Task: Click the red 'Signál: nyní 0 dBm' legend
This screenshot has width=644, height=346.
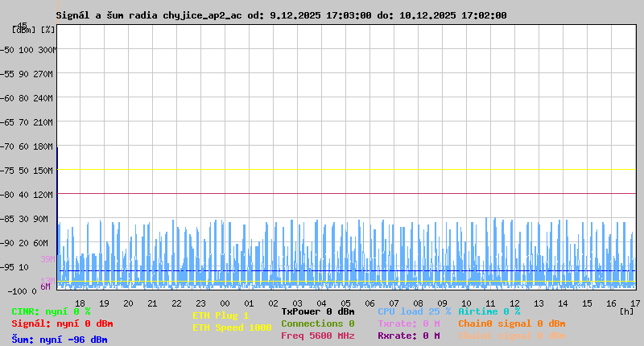Action: [x=62, y=323]
